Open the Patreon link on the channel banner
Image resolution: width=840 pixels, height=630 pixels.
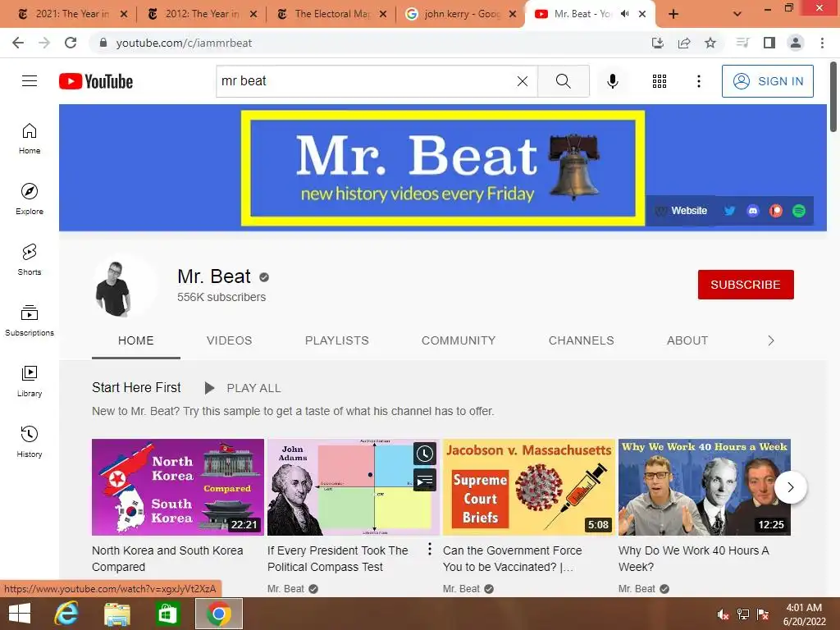click(x=776, y=211)
